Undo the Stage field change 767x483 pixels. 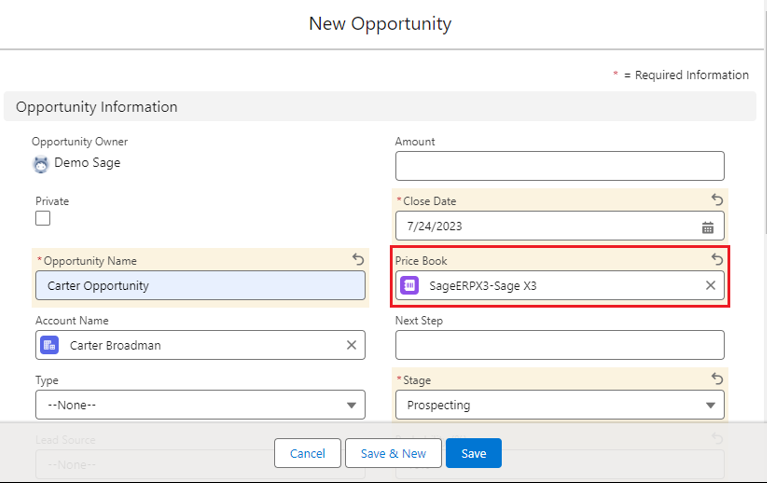pos(717,379)
